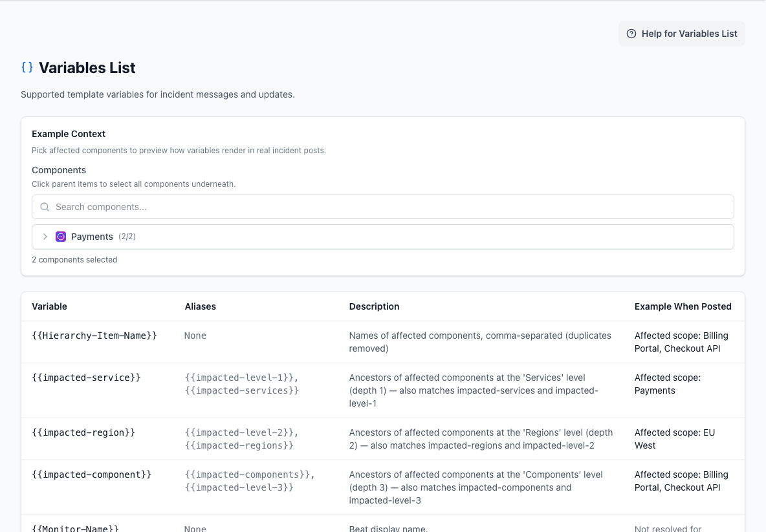Click the purple Payments icon

pyautogui.click(x=61, y=237)
